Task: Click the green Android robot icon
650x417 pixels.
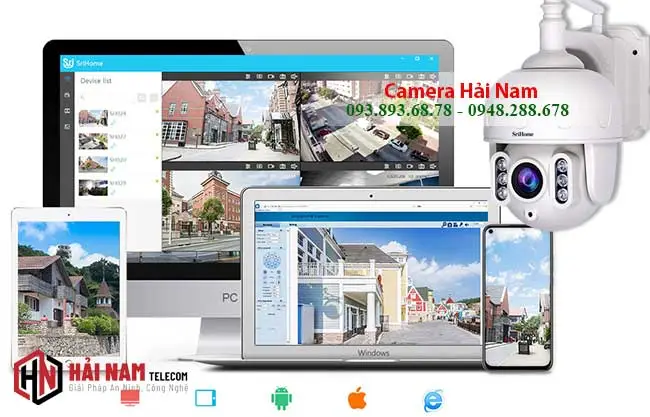Action: tap(281, 398)
